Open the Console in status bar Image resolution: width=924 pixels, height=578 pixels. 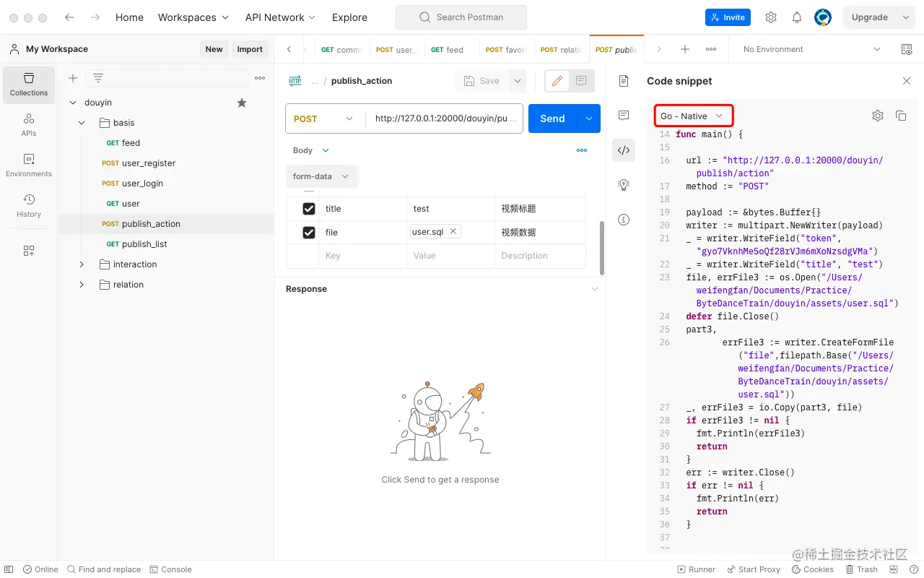click(x=171, y=569)
